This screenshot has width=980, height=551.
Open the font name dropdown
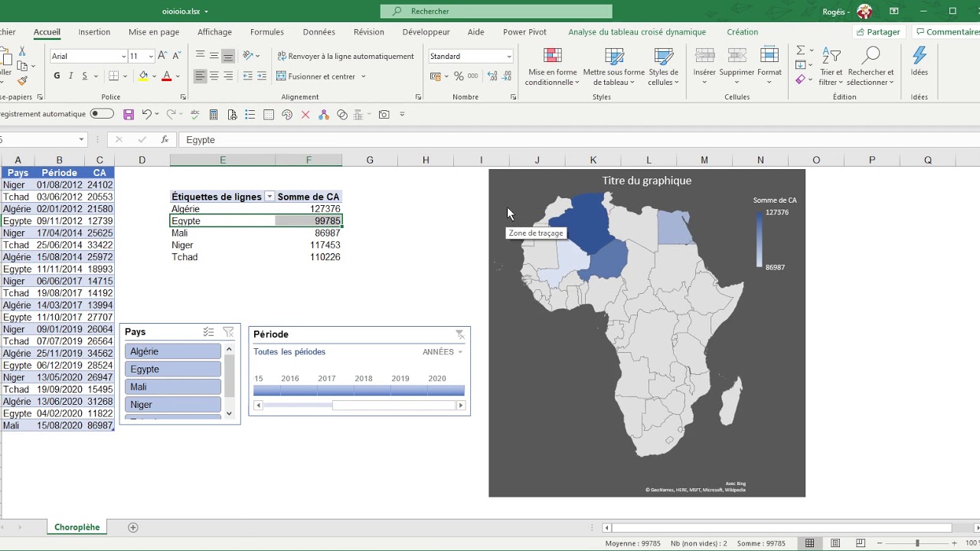123,56
